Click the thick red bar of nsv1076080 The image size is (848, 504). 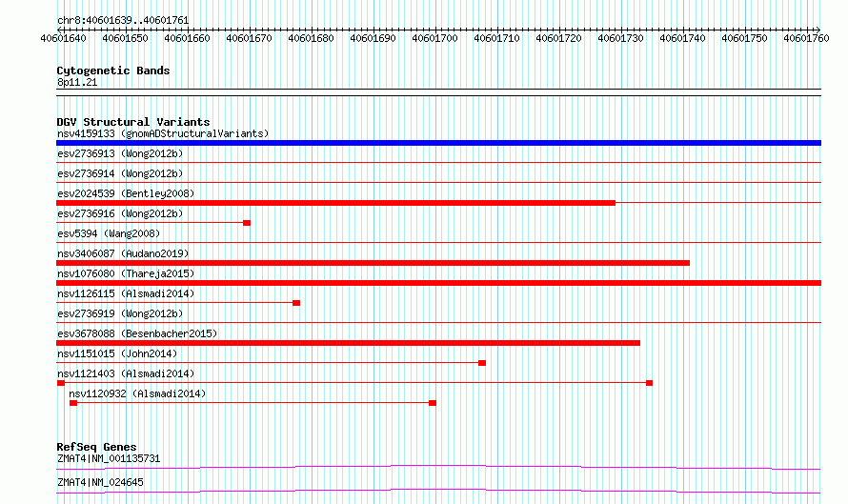(438, 283)
